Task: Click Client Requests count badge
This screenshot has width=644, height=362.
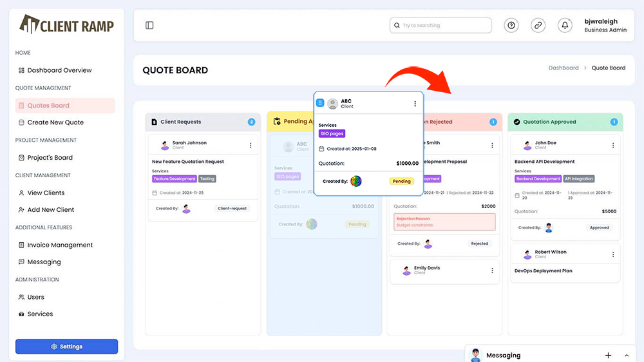Action: [x=251, y=122]
